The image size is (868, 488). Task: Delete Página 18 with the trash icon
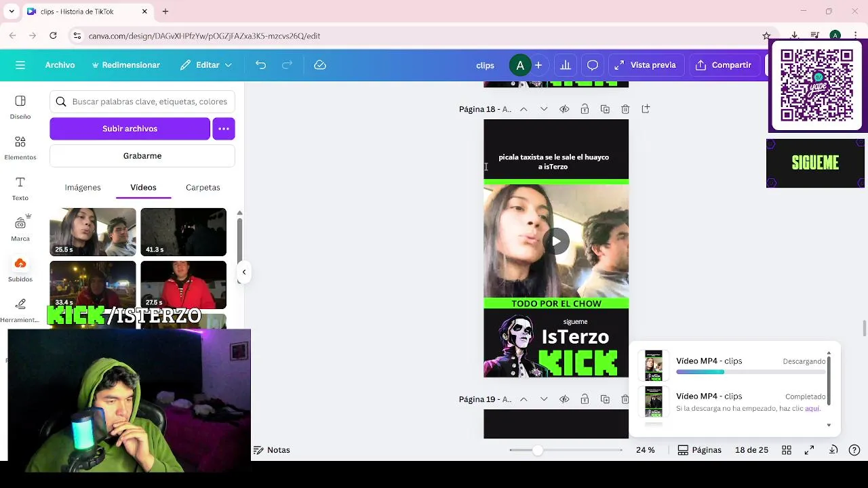pyautogui.click(x=625, y=109)
